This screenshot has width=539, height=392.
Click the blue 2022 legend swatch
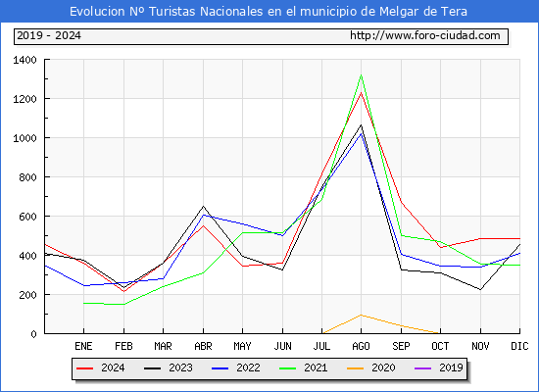click(x=220, y=368)
